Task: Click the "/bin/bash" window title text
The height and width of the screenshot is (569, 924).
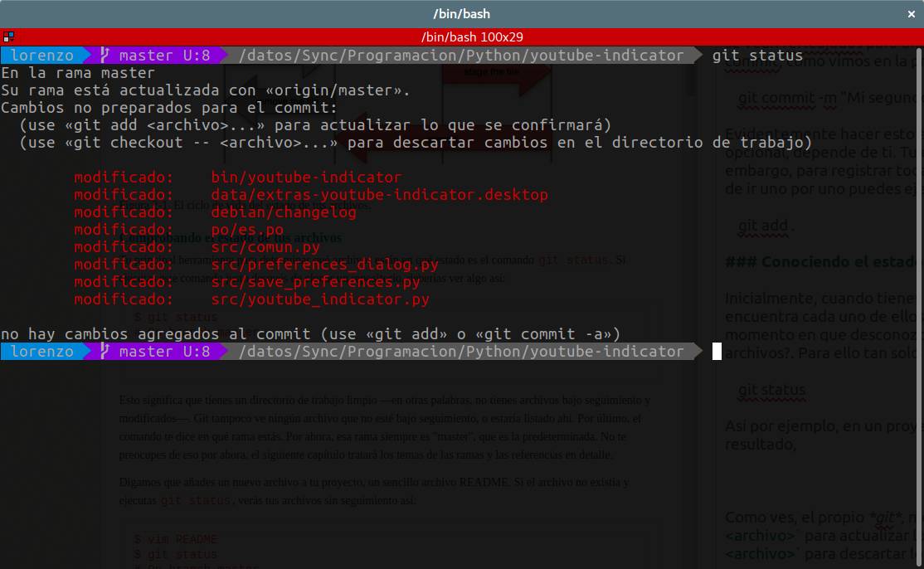Action: coord(461,13)
